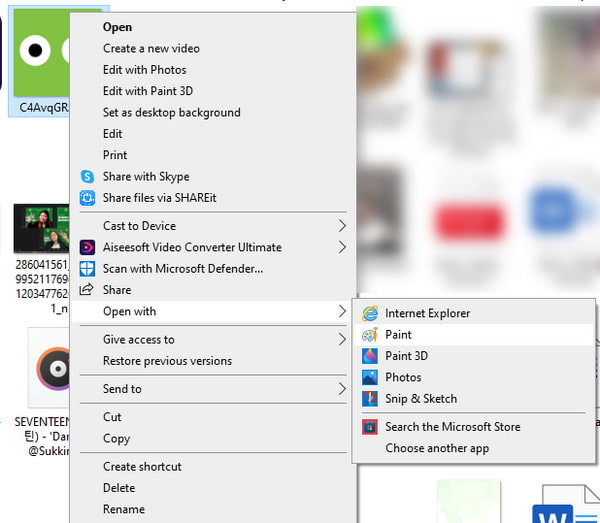The image size is (600, 523).
Task: Click the Edit menu entry
Action: coord(214,134)
